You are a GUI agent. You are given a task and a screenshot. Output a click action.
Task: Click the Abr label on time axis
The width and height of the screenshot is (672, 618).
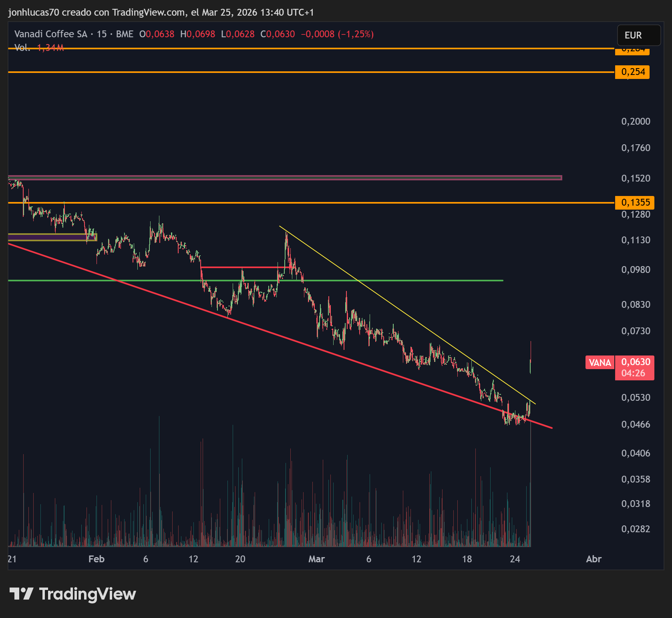pyautogui.click(x=594, y=559)
